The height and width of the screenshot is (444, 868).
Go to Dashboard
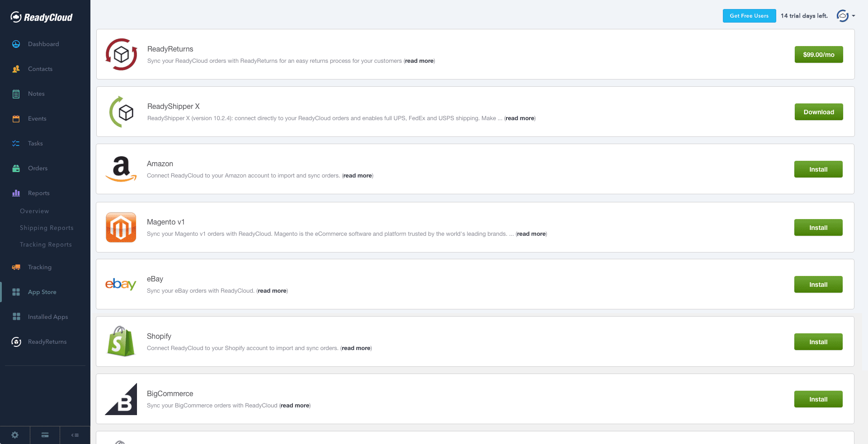(43, 44)
